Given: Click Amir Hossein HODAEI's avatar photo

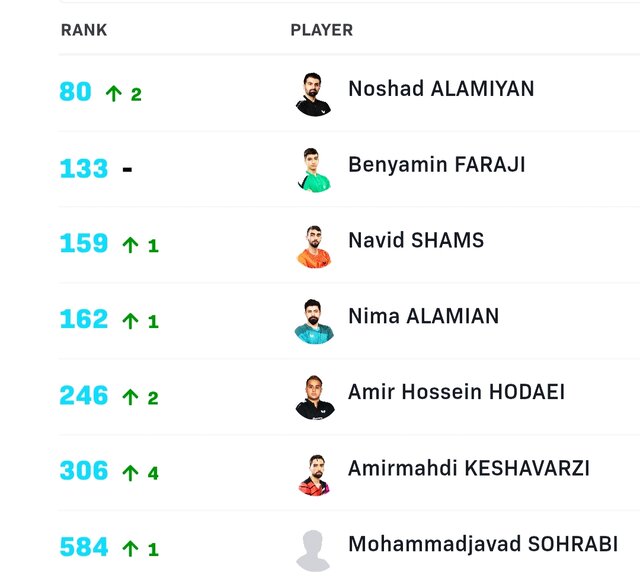Looking at the screenshot, I should (x=314, y=397).
